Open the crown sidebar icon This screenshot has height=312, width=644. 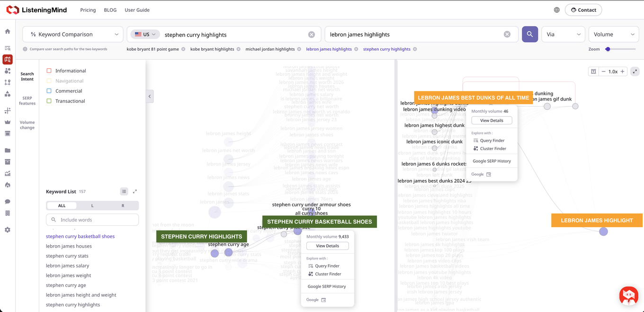point(8,122)
